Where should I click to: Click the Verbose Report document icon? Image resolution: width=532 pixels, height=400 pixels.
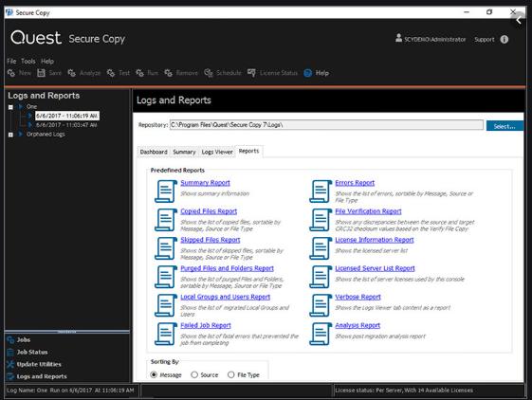[321, 305]
